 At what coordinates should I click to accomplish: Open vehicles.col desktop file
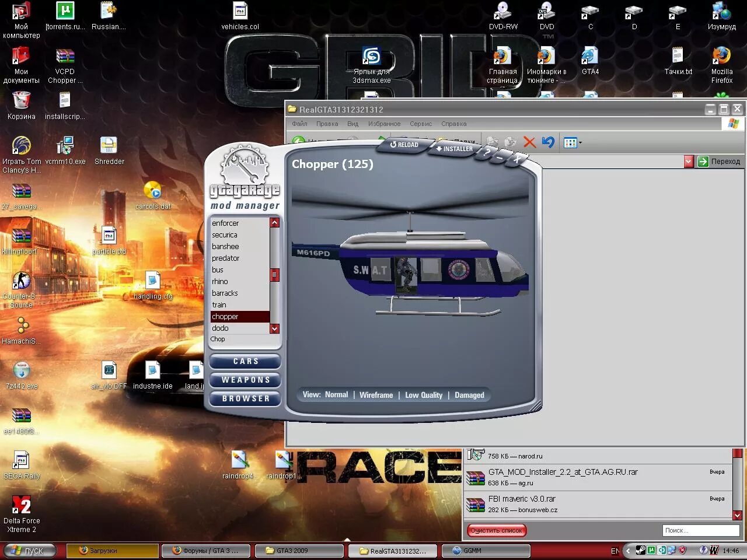tap(240, 16)
